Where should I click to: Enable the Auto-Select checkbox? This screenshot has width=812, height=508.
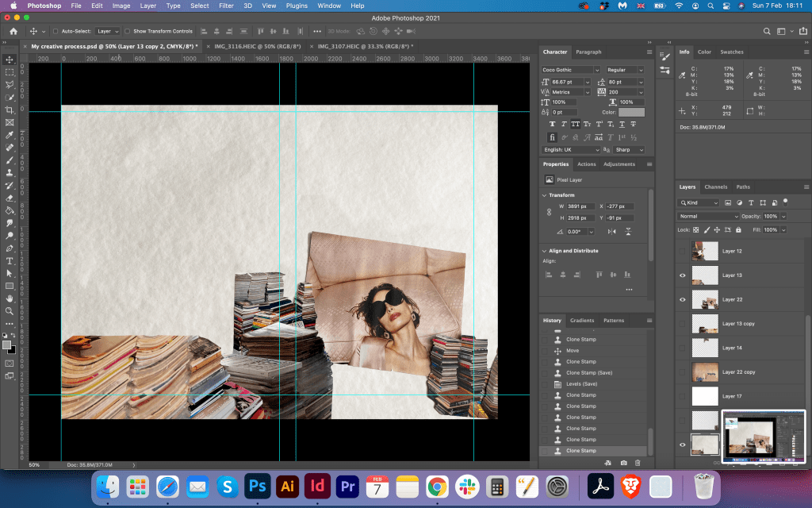[55, 31]
